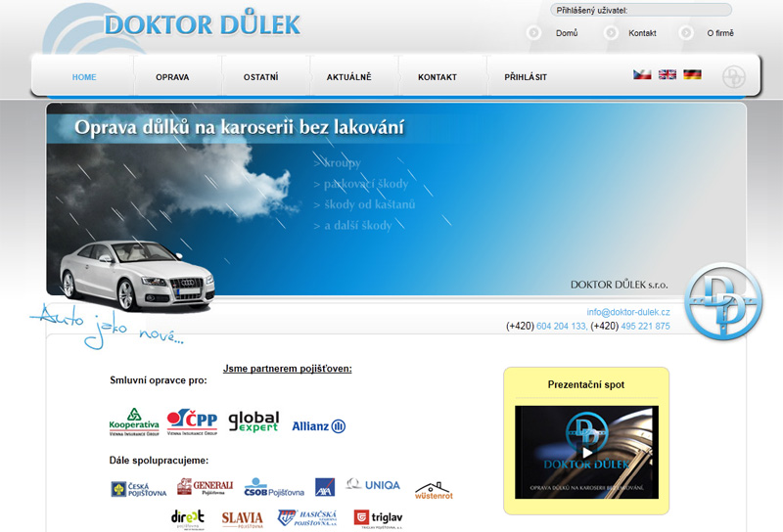The height and width of the screenshot is (532, 783).
Task: Click the UNIQA insurance logo
Action: (x=371, y=484)
